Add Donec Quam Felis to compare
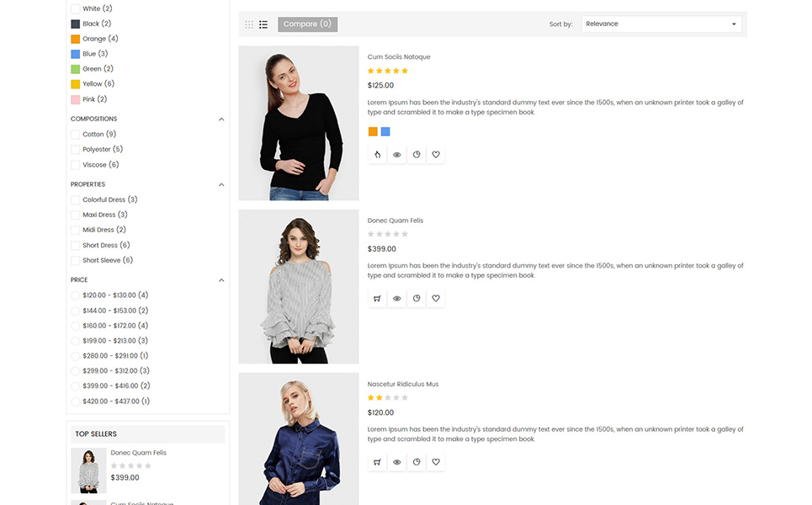 coord(417,298)
